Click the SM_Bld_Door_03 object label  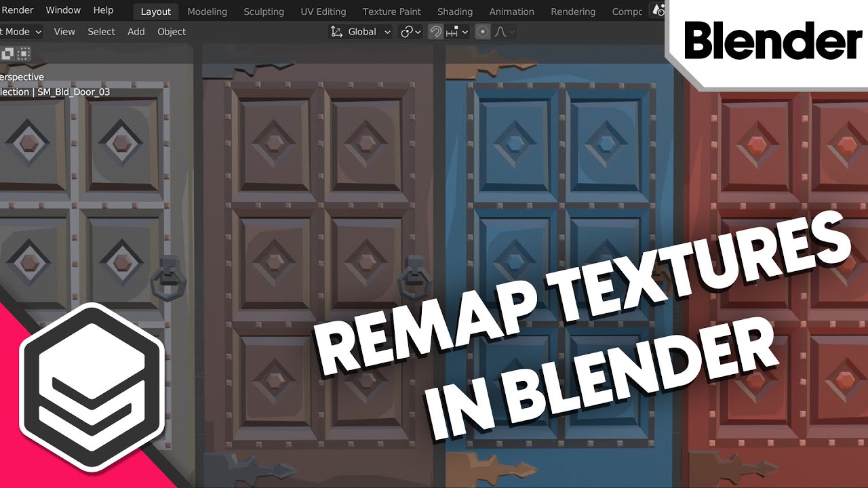point(73,92)
